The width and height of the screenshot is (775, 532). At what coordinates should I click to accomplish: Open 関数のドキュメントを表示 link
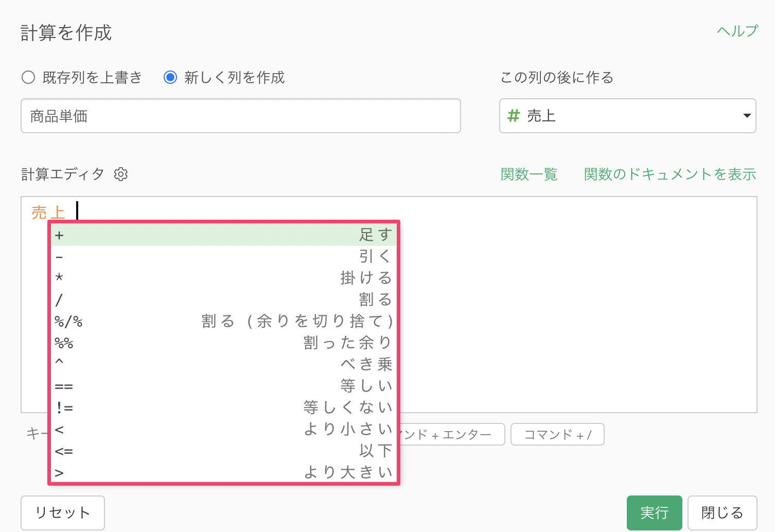tap(670, 174)
